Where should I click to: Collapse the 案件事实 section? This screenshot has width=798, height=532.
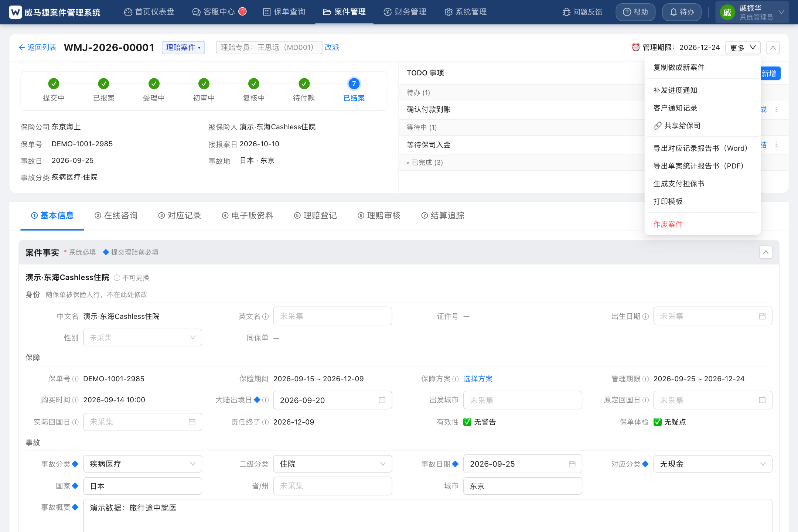[x=766, y=252]
